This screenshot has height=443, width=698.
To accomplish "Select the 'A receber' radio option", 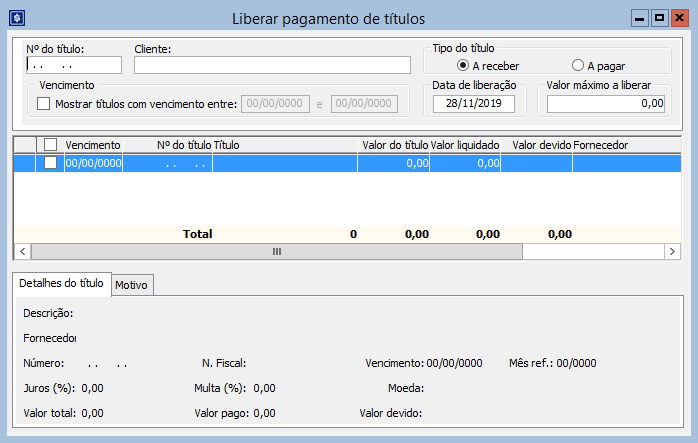I will pyautogui.click(x=463, y=66).
